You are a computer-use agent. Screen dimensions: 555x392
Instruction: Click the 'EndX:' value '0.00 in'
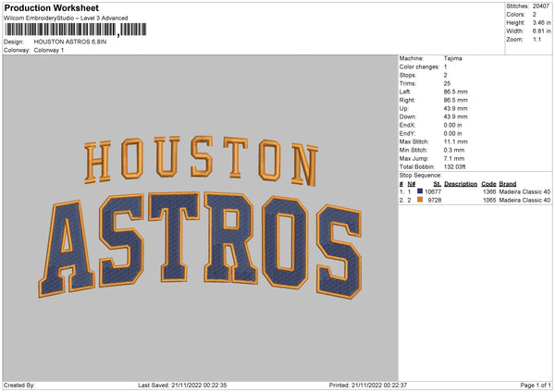coord(452,125)
